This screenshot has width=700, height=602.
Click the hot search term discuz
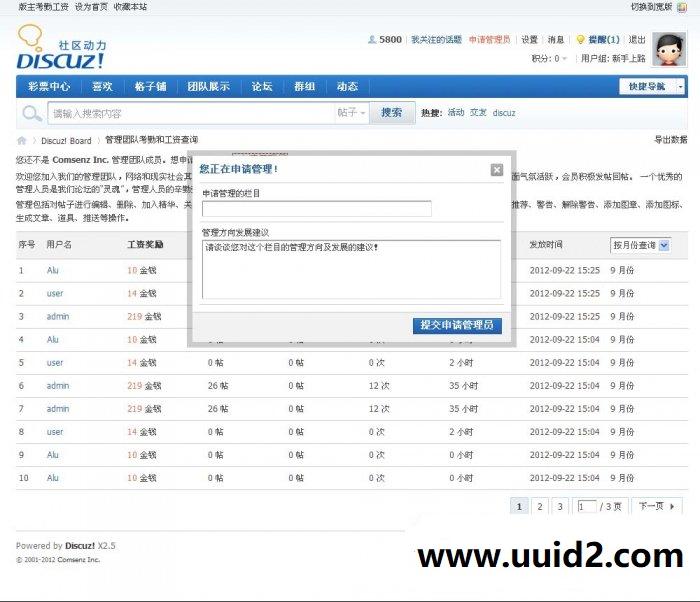click(504, 113)
